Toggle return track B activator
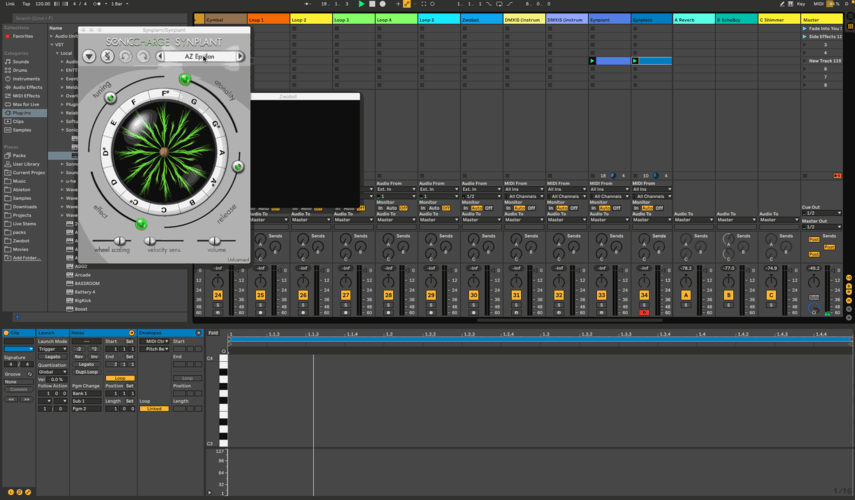Screen dimensions: 855x500 click(728, 295)
